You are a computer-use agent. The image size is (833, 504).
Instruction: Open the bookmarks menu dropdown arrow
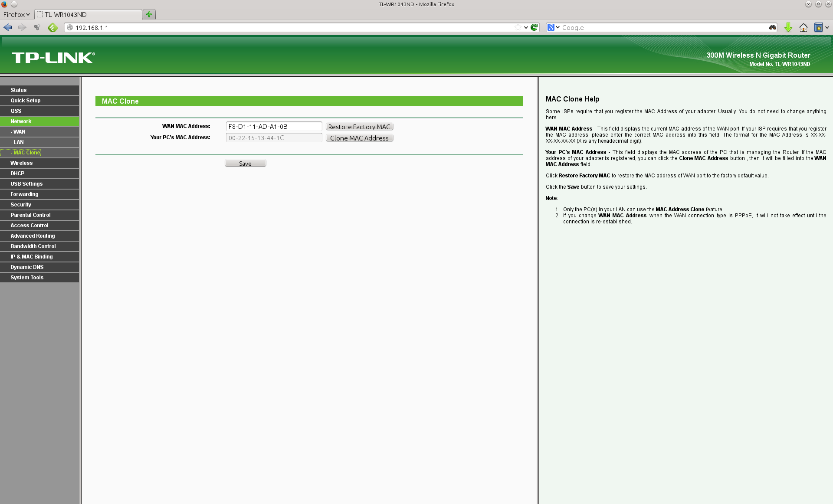pos(827,27)
